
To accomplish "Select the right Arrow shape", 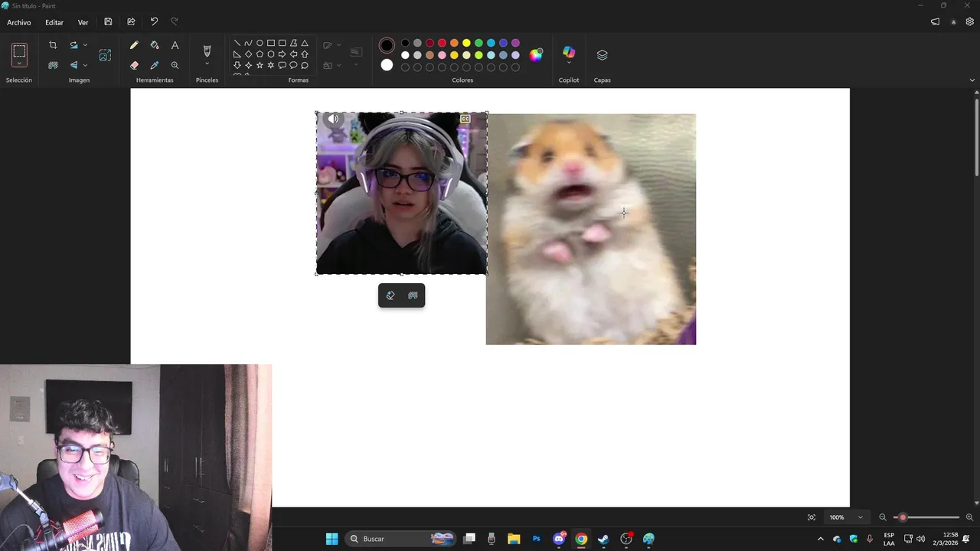I will tap(282, 54).
